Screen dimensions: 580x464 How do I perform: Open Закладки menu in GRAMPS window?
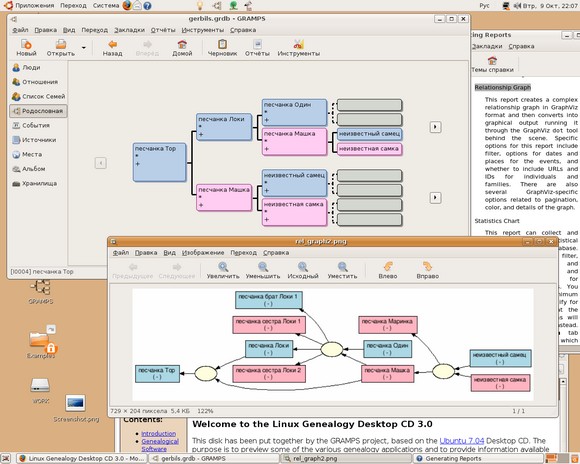(129, 30)
